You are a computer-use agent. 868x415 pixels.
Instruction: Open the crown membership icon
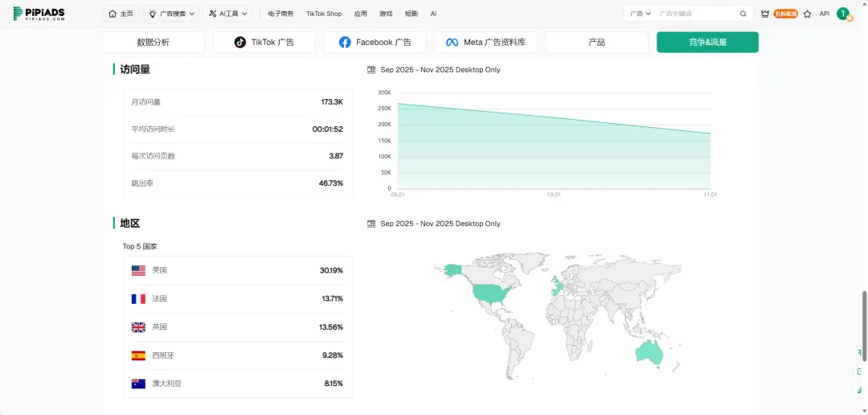coord(764,14)
